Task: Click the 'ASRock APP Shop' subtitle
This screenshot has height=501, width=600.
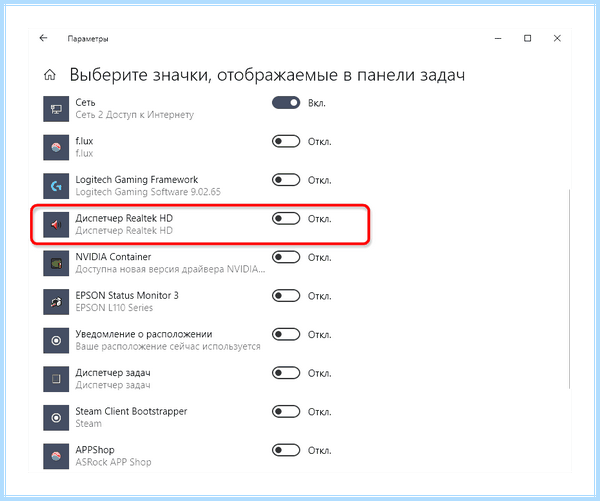Action: click(x=113, y=462)
